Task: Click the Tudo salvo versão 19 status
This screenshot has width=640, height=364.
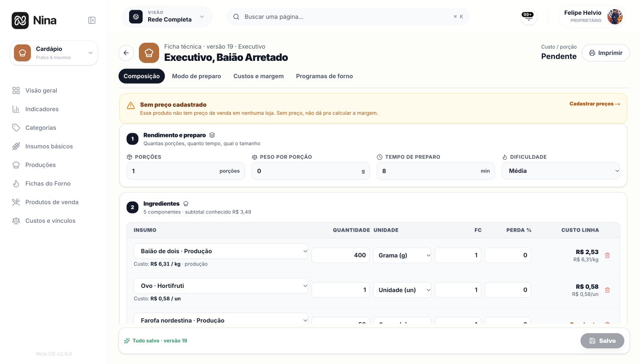Action: click(155, 341)
